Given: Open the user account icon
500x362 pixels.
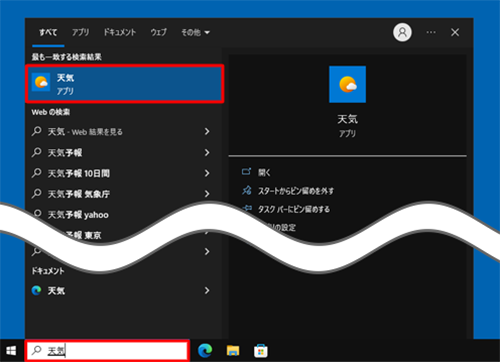Looking at the screenshot, I should [x=402, y=32].
